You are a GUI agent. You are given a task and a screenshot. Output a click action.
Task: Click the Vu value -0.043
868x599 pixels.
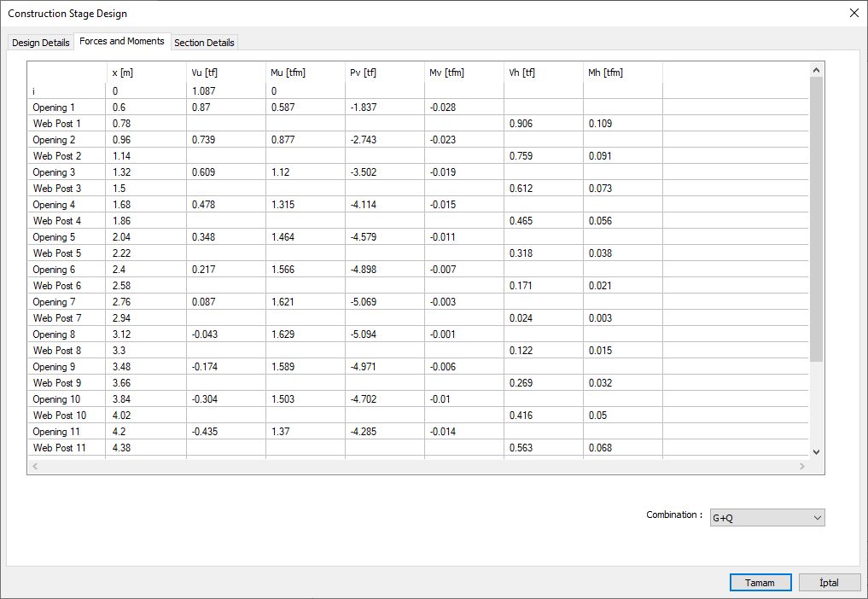[205, 334]
